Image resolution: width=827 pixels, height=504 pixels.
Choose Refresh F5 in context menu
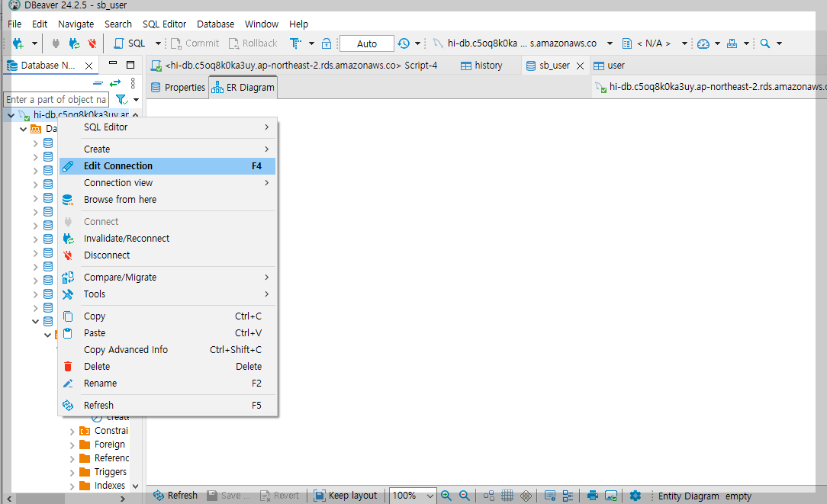(167, 406)
